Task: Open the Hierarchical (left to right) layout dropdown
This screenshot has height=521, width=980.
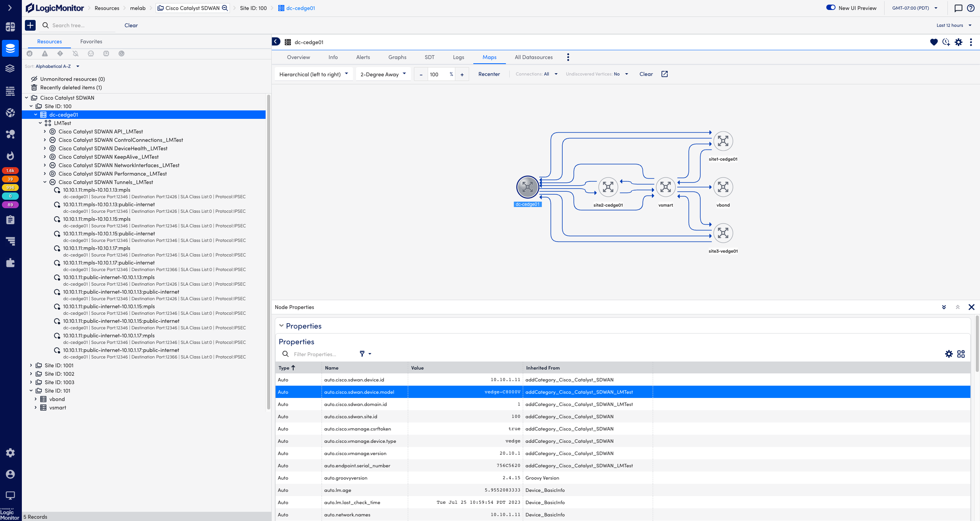Action: tap(313, 74)
